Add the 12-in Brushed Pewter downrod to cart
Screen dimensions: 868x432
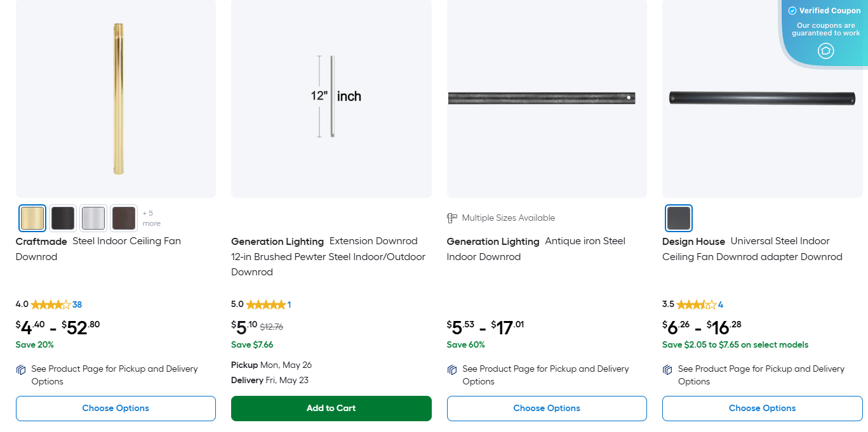(331, 408)
